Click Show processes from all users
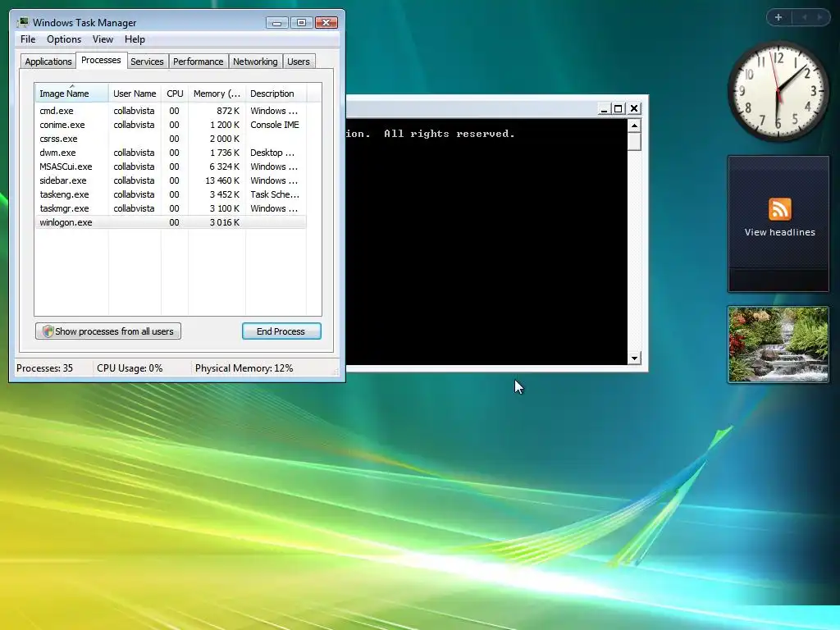Image resolution: width=840 pixels, height=630 pixels. (108, 331)
